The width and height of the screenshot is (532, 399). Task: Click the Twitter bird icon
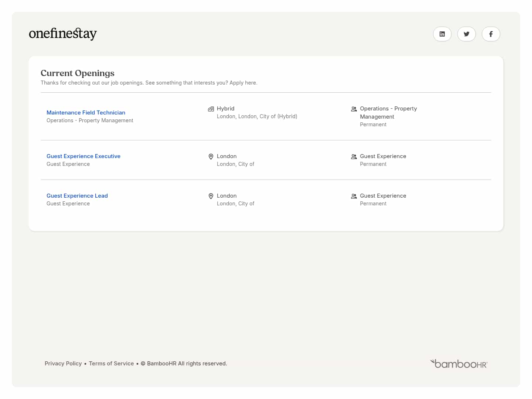pyautogui.click(x=467, y=34)
